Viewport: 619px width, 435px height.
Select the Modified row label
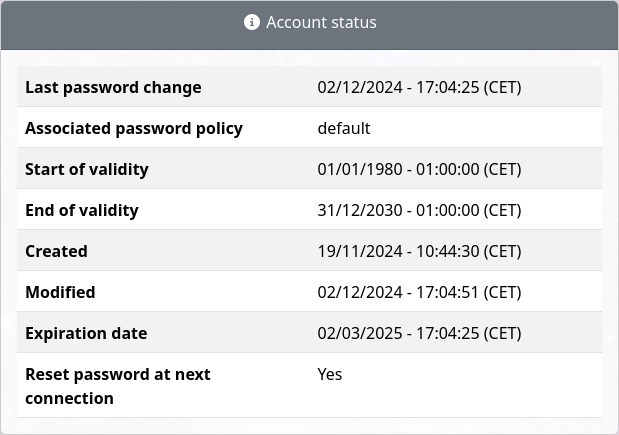coord(60,292)
